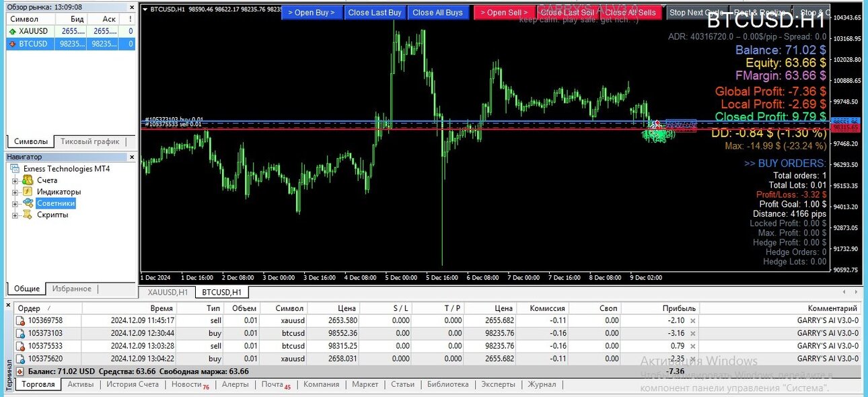The image size is (868, 397).
Task: Open the Компания tab
Action: point(321,384)
